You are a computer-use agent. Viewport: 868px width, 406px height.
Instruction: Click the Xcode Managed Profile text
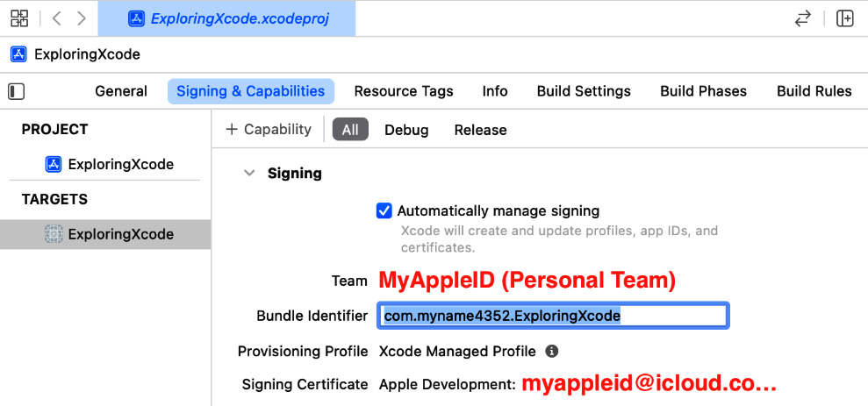pos(457,352)
